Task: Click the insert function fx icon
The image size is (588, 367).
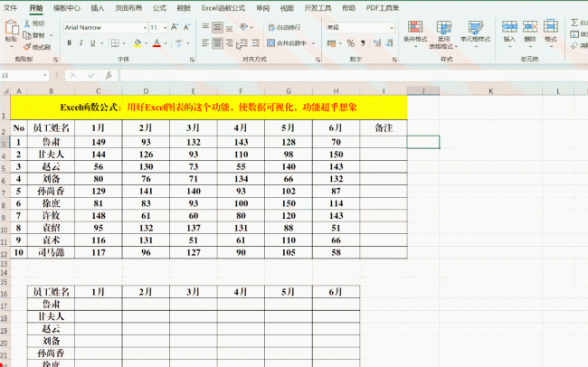Action: (109, 75)
